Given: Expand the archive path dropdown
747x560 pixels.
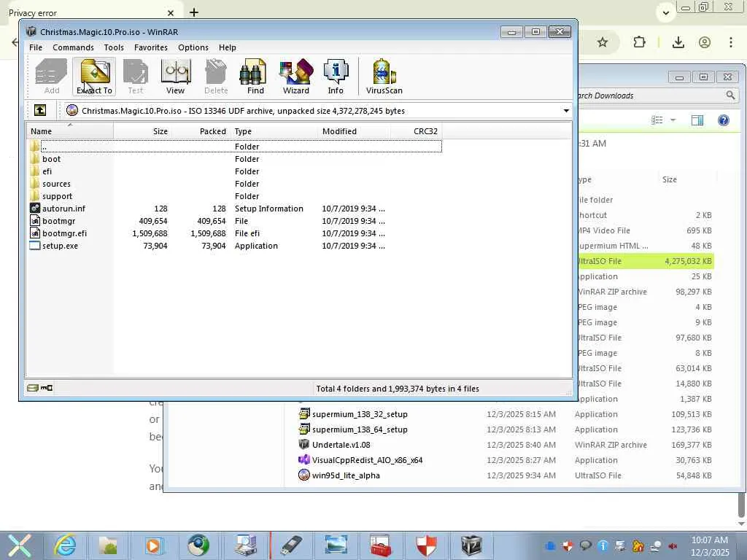Looking at the screenshot, I should pos(566,111).
